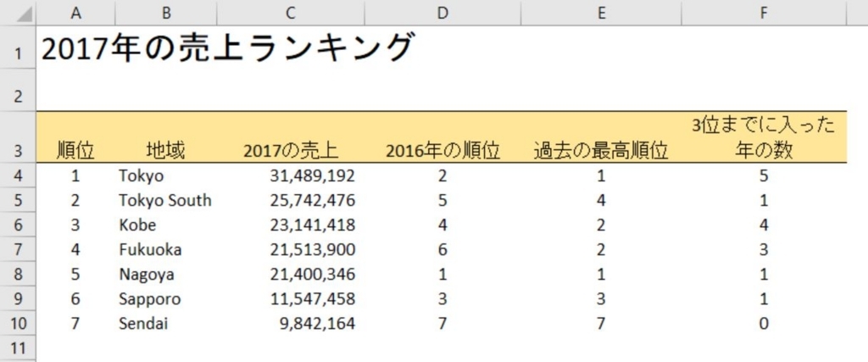Image resolution: width=868 pixels, height=362 pixels.
Task: Click Tokyo's top-3 years count cell
Action: tap(764, 176)
